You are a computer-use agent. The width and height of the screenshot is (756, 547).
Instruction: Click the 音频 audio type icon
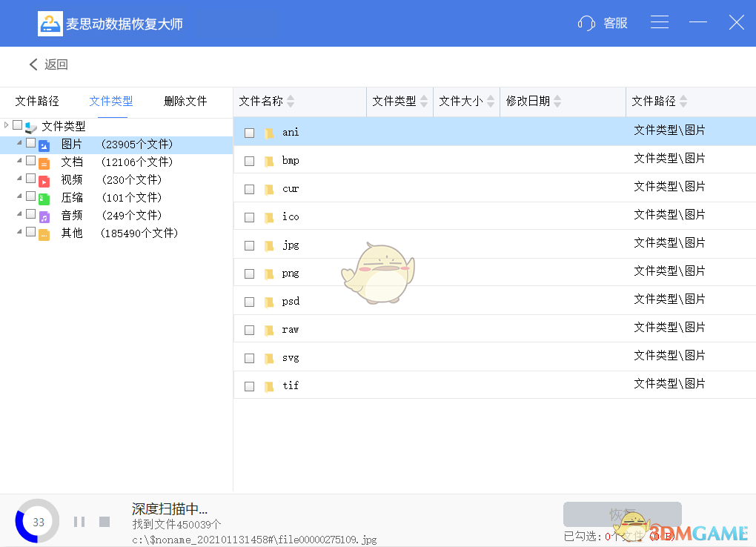(44, 215)
